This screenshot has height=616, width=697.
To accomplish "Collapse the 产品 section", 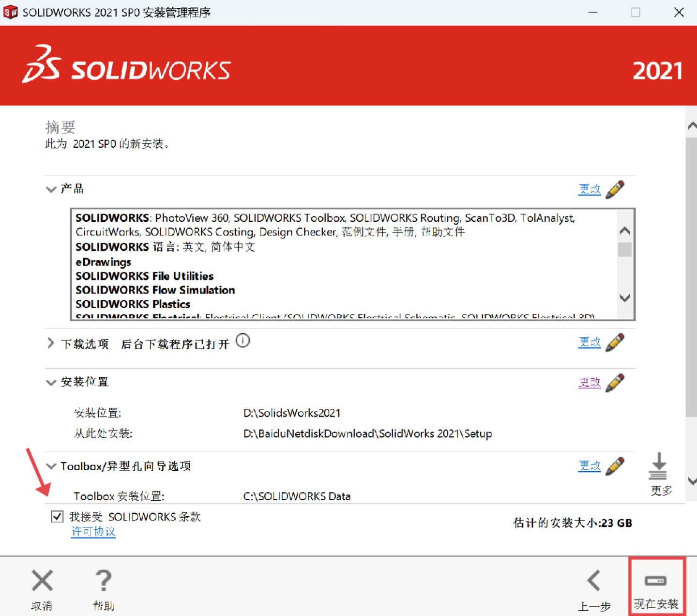I will point(51,189).
